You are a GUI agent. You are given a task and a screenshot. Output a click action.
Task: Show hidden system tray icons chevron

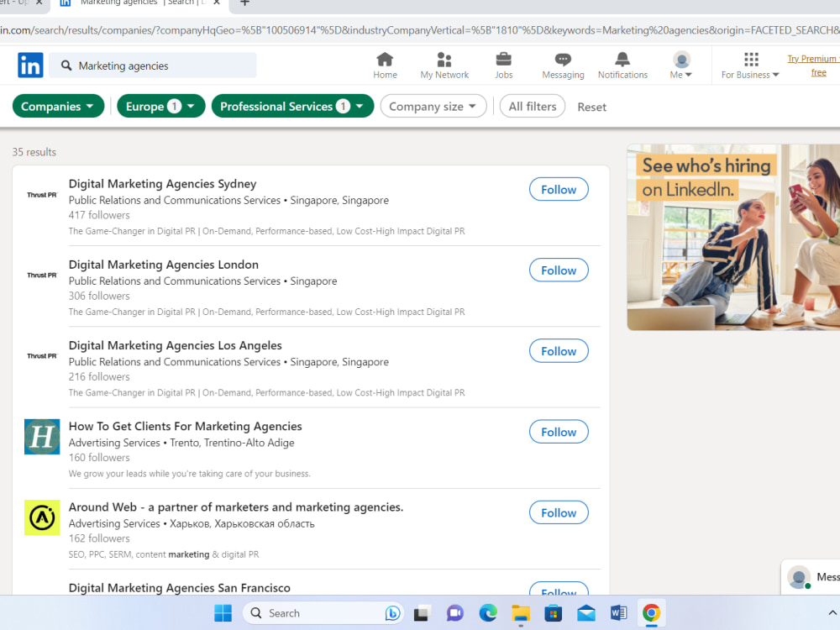[832, 612]
